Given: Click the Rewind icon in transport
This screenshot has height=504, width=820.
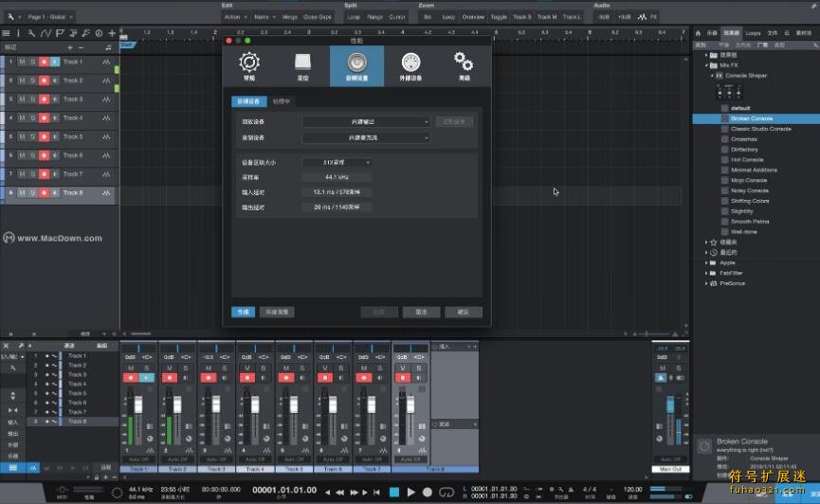Looking at the screenshot, I should pos(340,492).
